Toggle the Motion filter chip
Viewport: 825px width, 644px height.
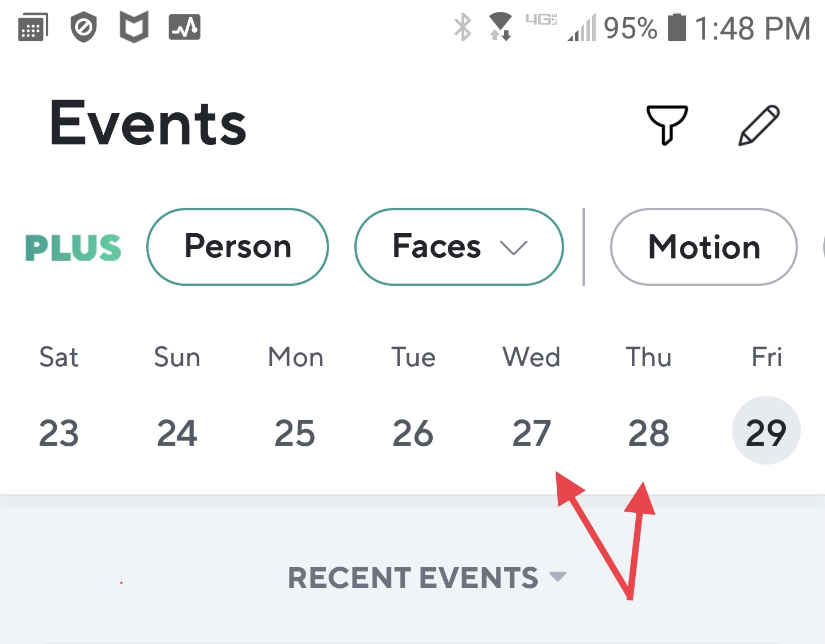704,247
